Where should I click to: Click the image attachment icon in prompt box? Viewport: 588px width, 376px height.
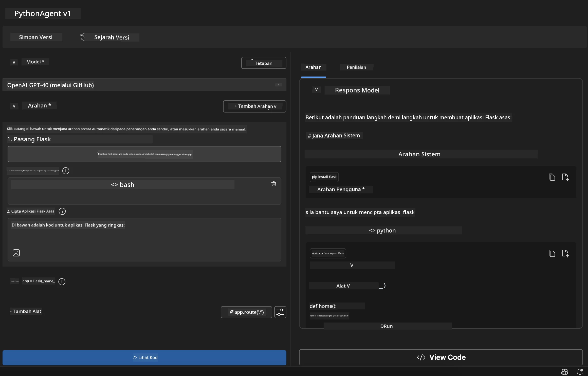coord(16,253)
